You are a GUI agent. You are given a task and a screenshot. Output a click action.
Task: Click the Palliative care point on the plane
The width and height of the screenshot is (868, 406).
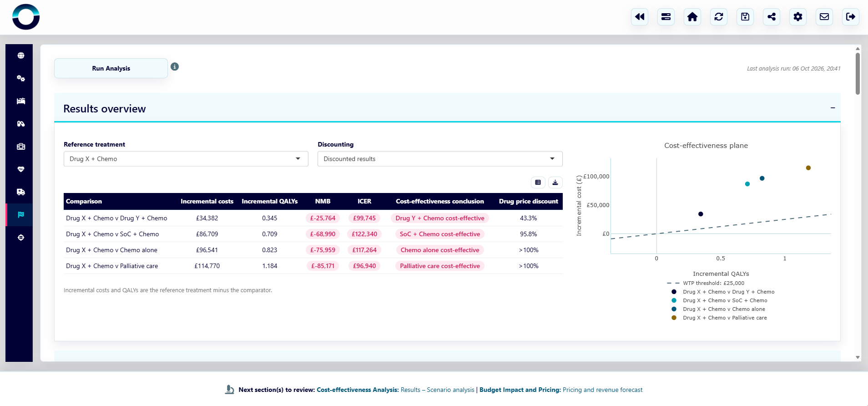808,168
